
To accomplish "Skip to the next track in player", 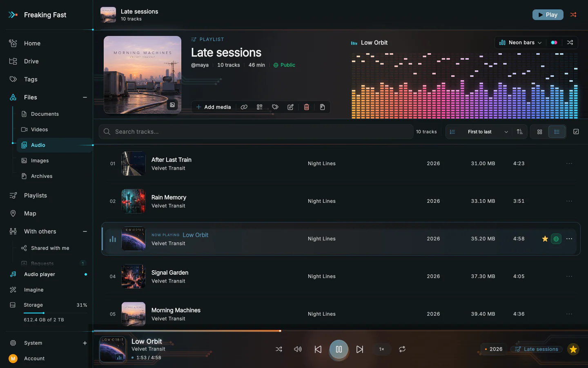I will pyautogui.click(x=360, y=349).
